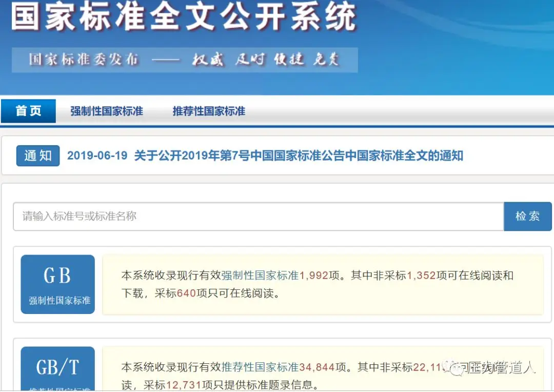Click the 通知 notice badge
The width and height of the screenshot is (554, 392).
38,155
